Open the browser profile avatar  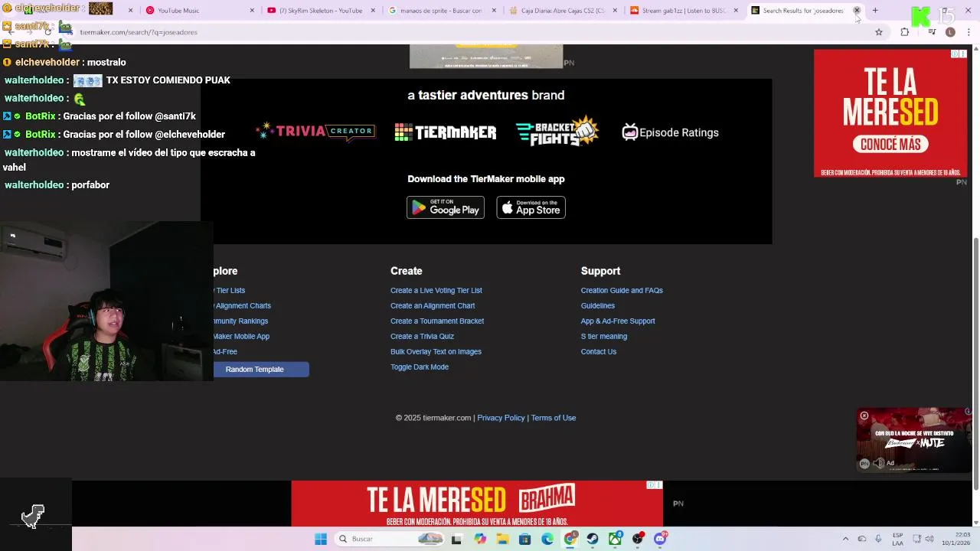pyautogui.click(x=950, y=32)
